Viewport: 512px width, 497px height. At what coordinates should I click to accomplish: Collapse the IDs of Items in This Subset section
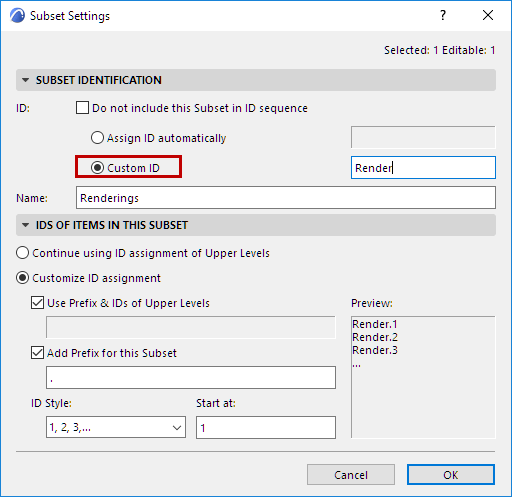pyautogui.click(x=25, y=225)
